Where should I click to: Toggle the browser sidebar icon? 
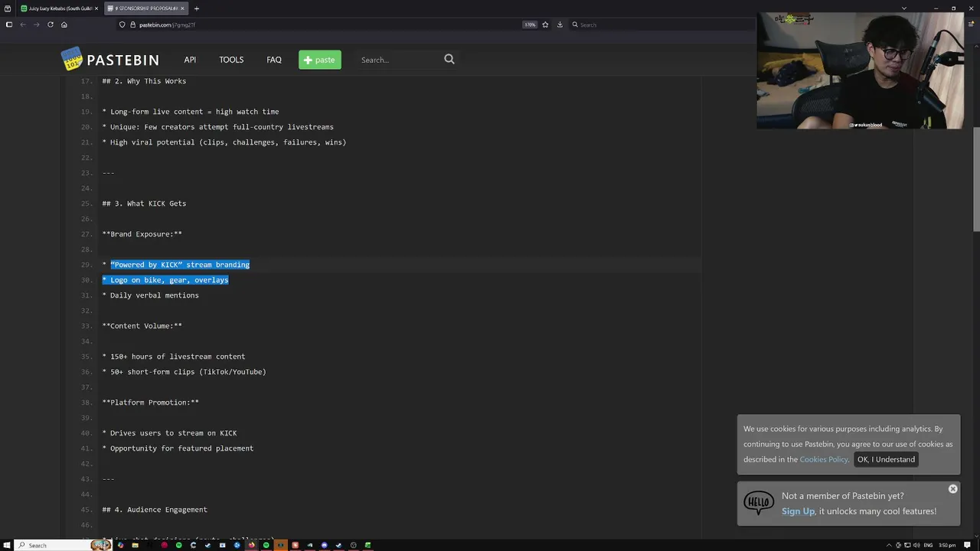pyautogui.click(x=9, y=24)
